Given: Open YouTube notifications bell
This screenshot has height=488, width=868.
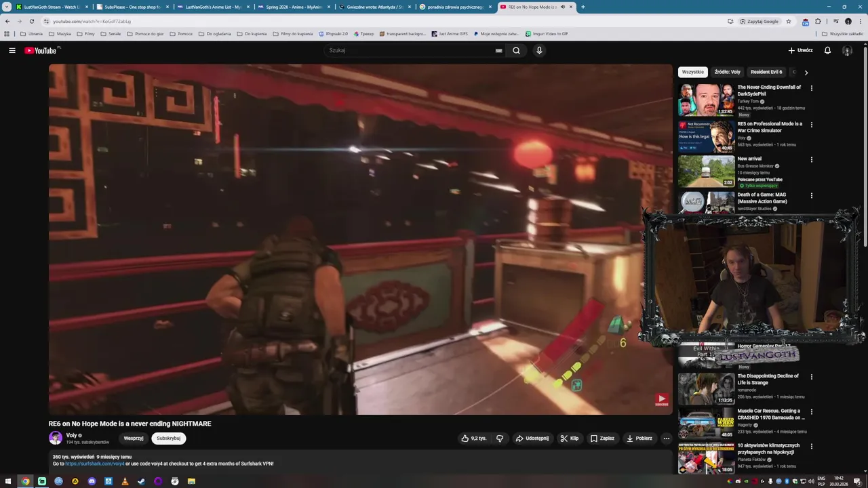Looking at the screenshot, I should [827, 50].
